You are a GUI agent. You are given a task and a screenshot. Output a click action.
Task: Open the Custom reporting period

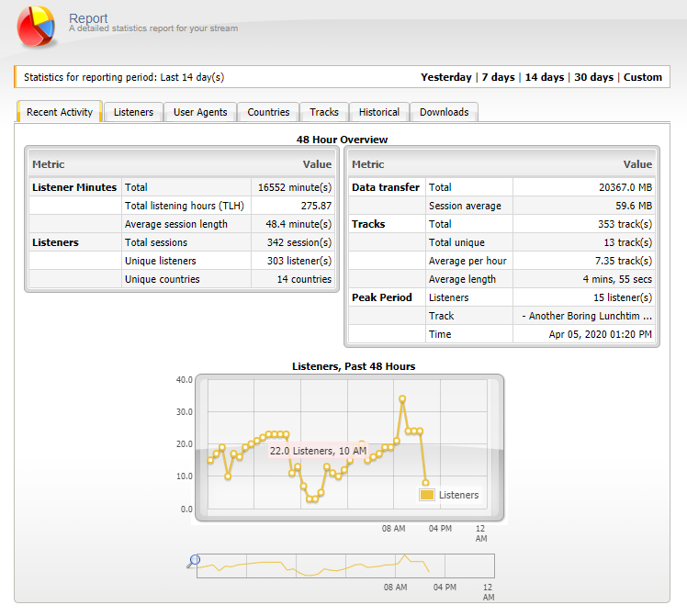(643, 77)
